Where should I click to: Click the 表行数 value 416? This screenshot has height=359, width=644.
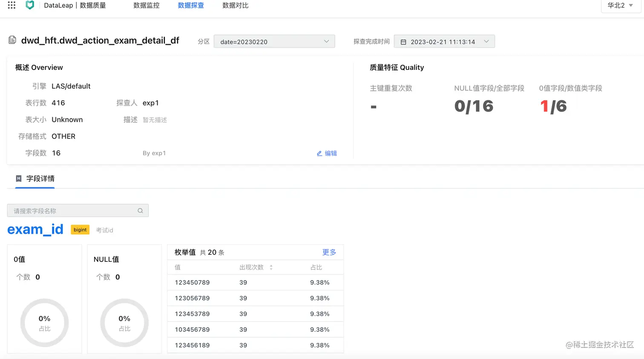pos(58,103)
